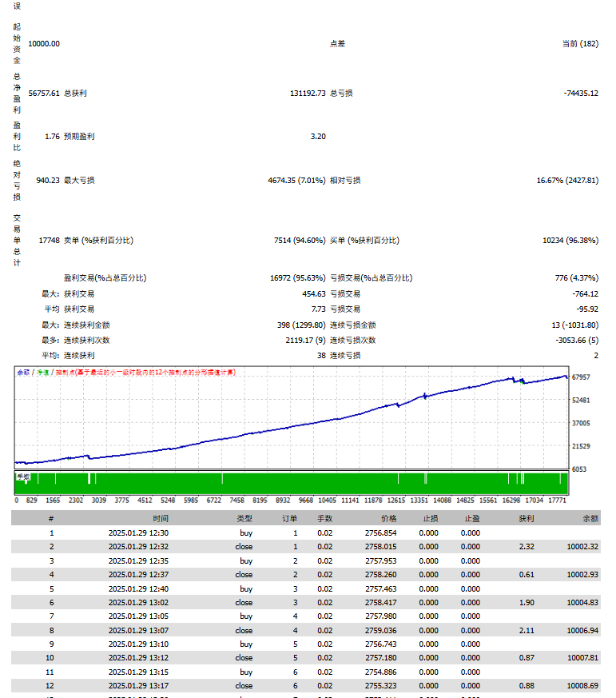Click consecutive losses value 13 (-1031.80)
Viewport: 616px width, 698px height.
[x=575, y=325]
